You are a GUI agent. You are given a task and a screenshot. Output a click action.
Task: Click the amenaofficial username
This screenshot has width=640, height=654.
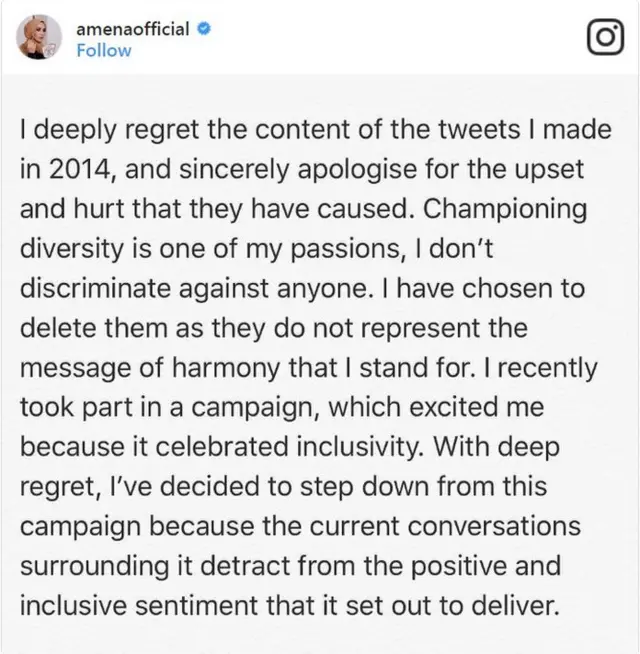133,29
